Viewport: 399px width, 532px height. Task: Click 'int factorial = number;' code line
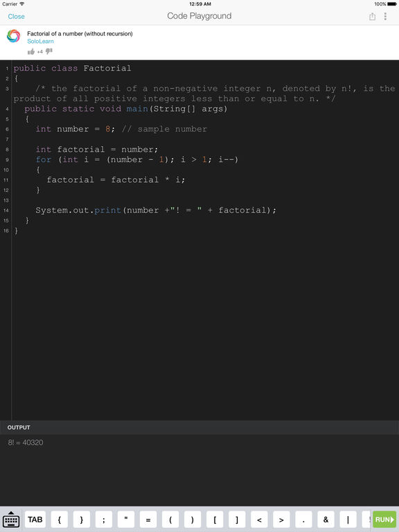97,150
